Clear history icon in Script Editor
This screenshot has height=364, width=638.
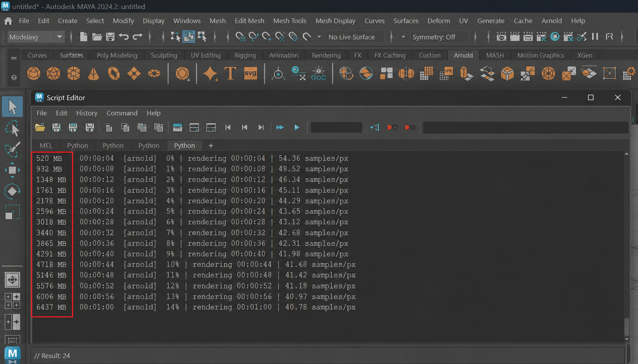click(109, 127)
